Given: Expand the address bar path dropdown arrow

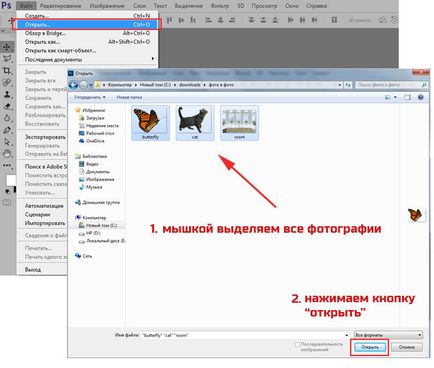Looking at the screenshot, I should pos(340,85).
